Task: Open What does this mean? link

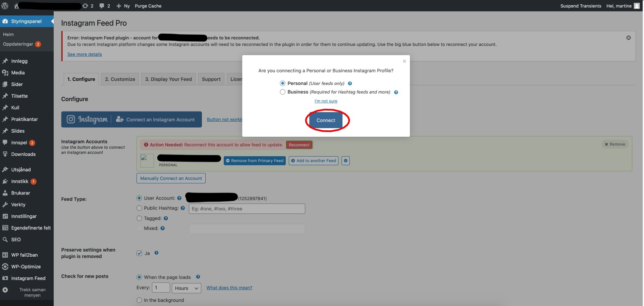Action: pyautogui.click(x=229, y=288)
